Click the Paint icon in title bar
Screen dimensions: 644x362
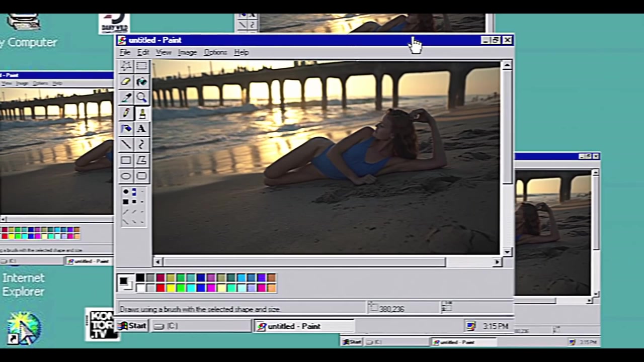[x=121, y=40]
